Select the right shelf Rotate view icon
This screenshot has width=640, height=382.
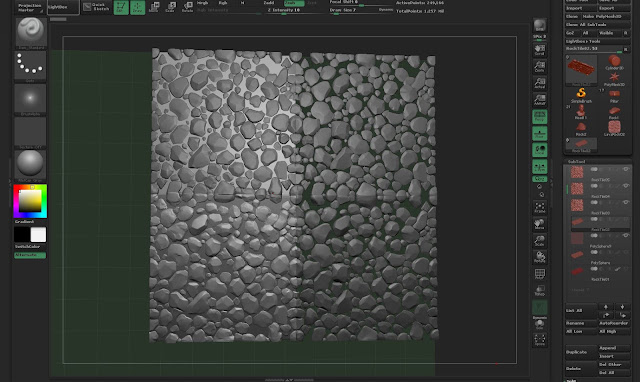pos(540,257)
